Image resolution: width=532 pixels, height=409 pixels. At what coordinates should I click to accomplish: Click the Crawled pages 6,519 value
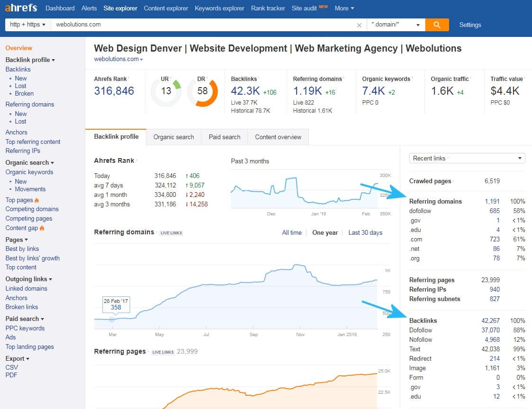[x=492, y=181]
